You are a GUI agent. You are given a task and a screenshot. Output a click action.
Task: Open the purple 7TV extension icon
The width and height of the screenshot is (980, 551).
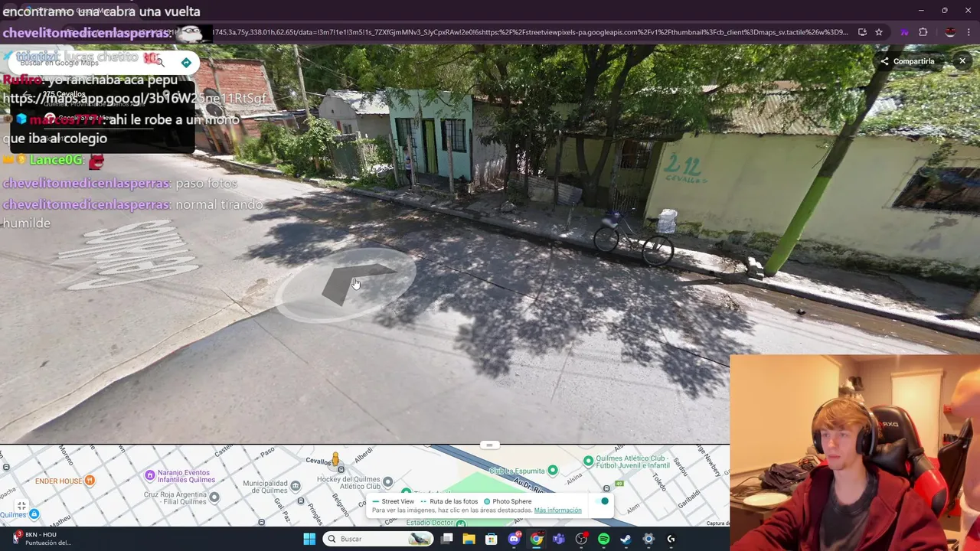[x=904, y=32]
